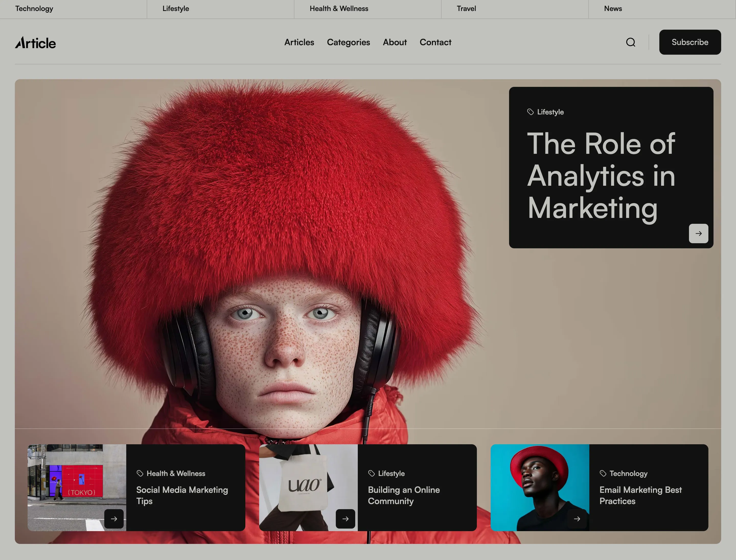The image size is (736, 560).
Task: Click the search magnifier icon
Action: 630,42
